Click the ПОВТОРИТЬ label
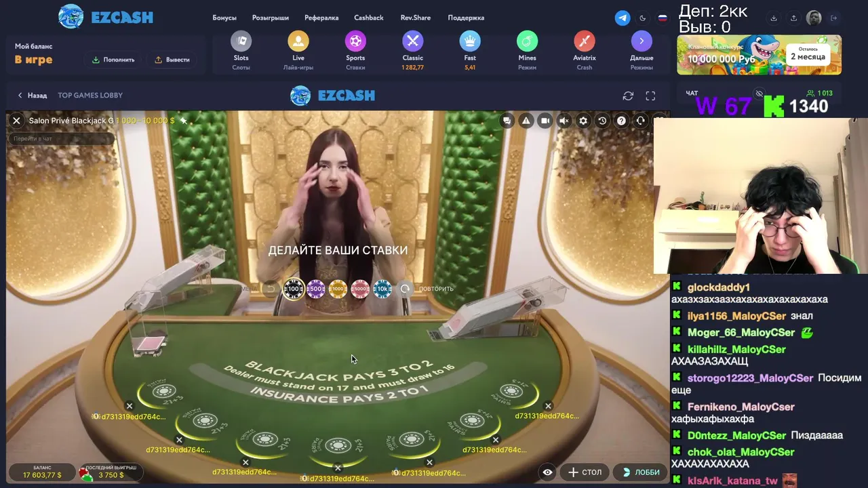The height and width of the screenshot is (488, 868). pos(436,289)
